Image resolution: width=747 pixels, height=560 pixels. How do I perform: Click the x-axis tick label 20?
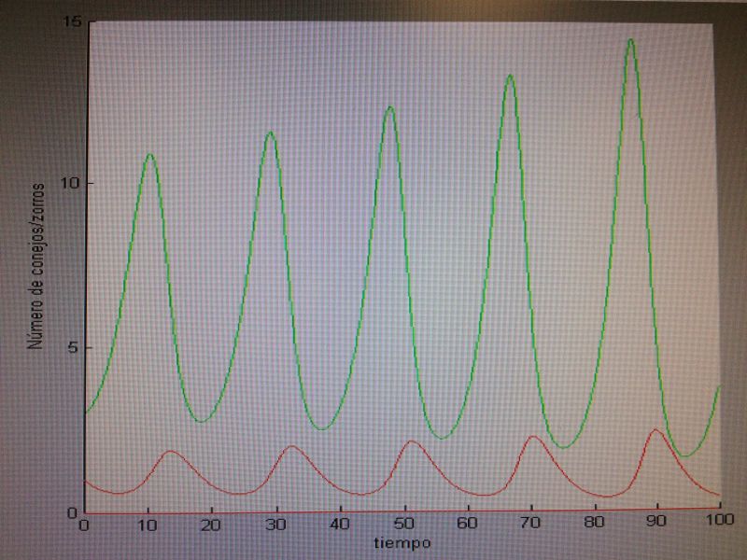(212, 525)
